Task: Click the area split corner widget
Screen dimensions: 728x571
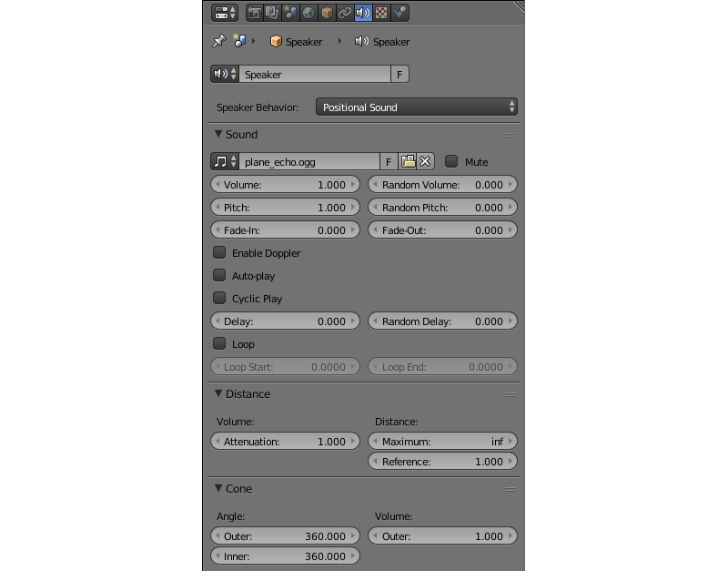Action: (x=520, y=5)
